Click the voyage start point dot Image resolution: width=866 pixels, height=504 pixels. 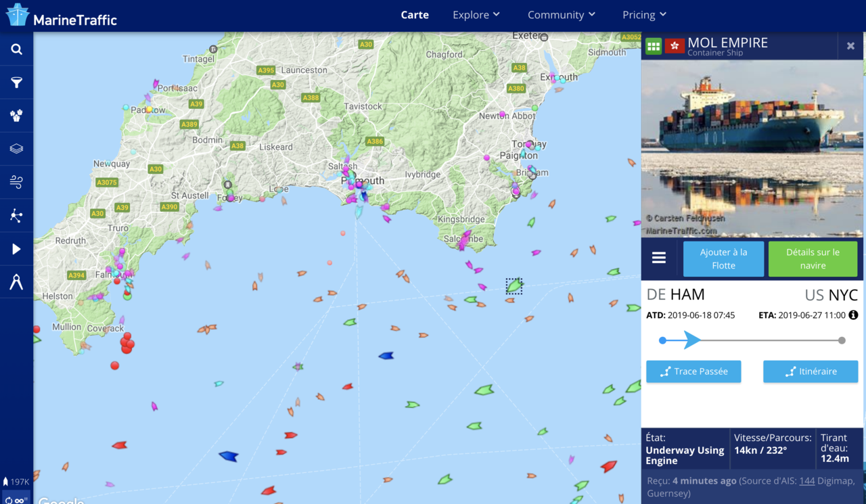click(662, 340)
